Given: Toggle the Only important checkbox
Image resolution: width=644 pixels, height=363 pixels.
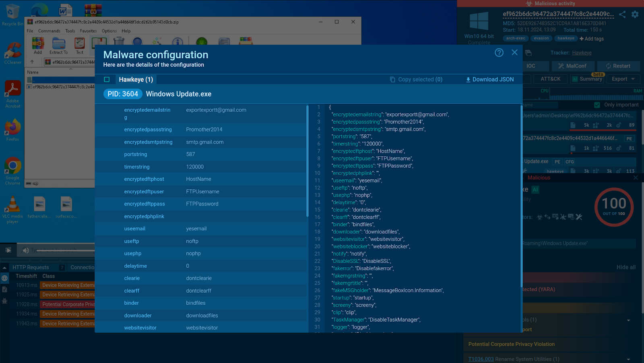Looking at the screenshot, I should click(597, 105).
